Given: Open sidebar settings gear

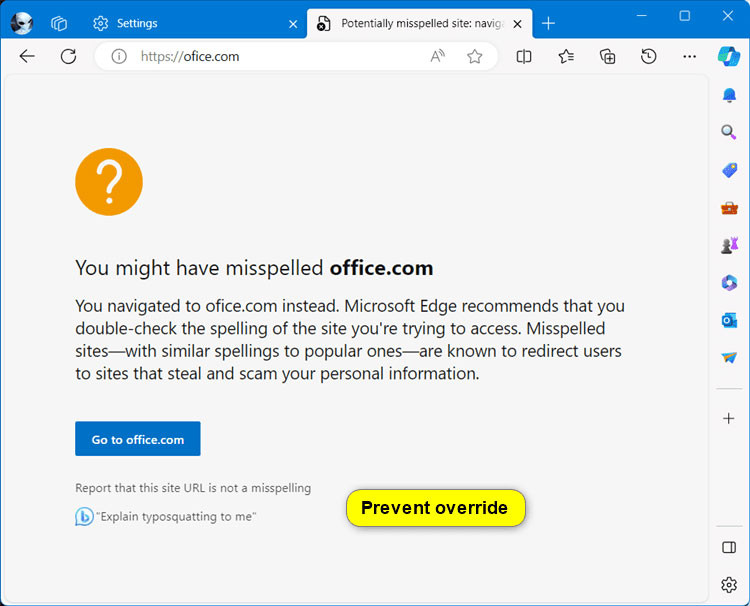Looking at the screenshot, I should (729, 584).
